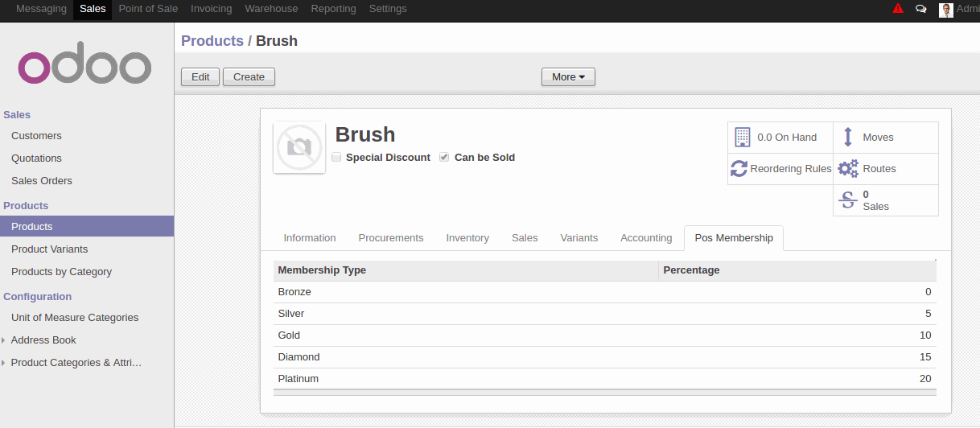Click the red warning triangle icon
980x428 pixels.
point(898,9)
